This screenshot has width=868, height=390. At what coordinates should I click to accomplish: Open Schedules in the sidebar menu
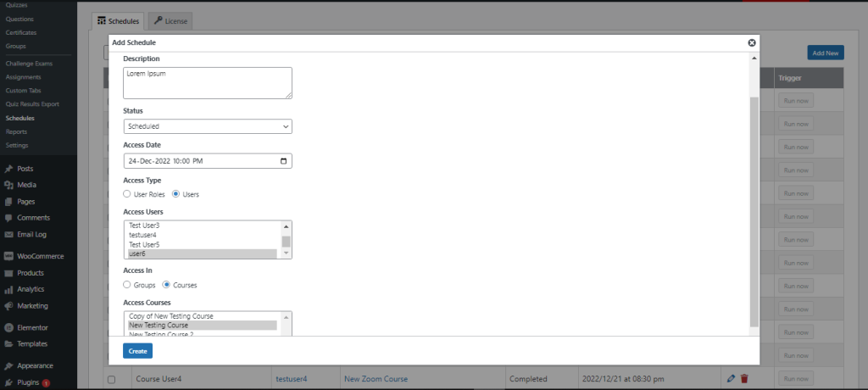pyautogui.click(x=20, y=118)
